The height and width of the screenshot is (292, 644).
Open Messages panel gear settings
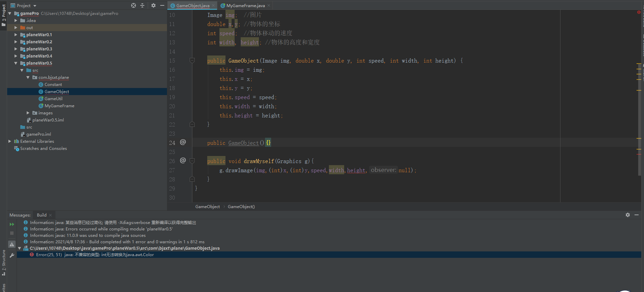[x=628, y=215]
